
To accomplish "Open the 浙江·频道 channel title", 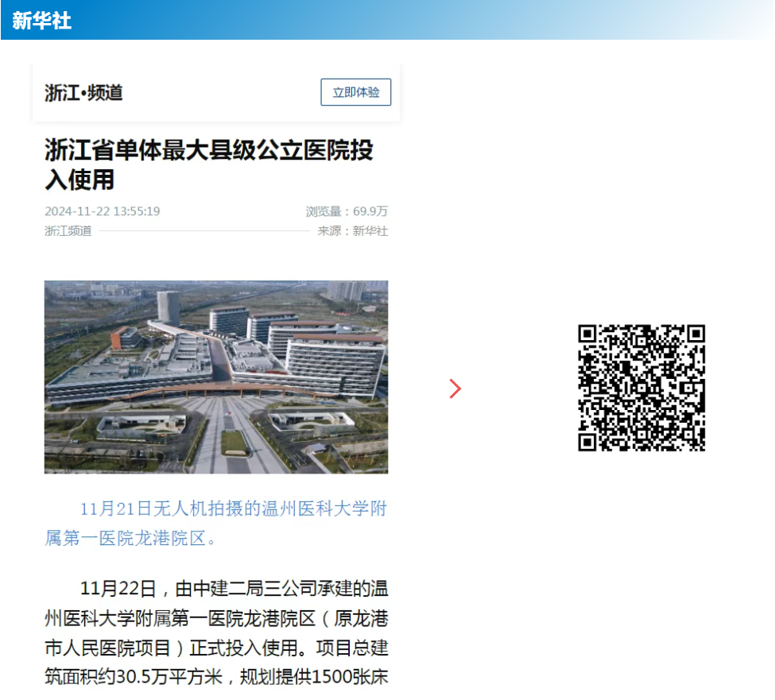I will pyautogui.click(x=83, y=92).
